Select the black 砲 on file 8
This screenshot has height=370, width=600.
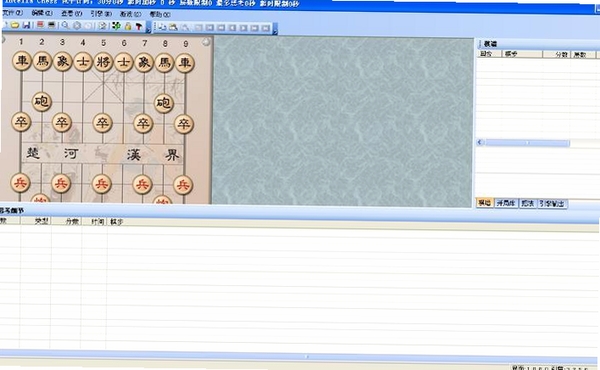coord(164,103)
